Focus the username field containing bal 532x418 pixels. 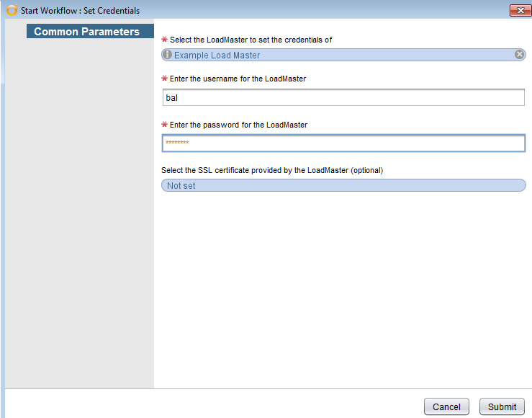click(x=343, y=97)
